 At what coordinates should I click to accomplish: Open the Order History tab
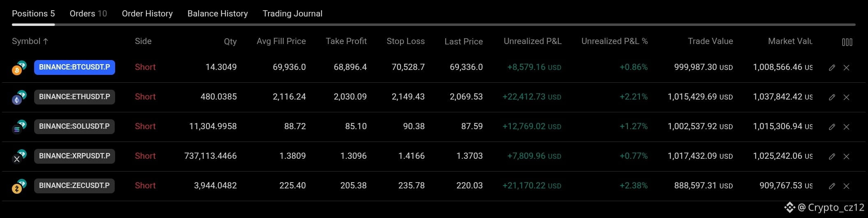[147, 14]
